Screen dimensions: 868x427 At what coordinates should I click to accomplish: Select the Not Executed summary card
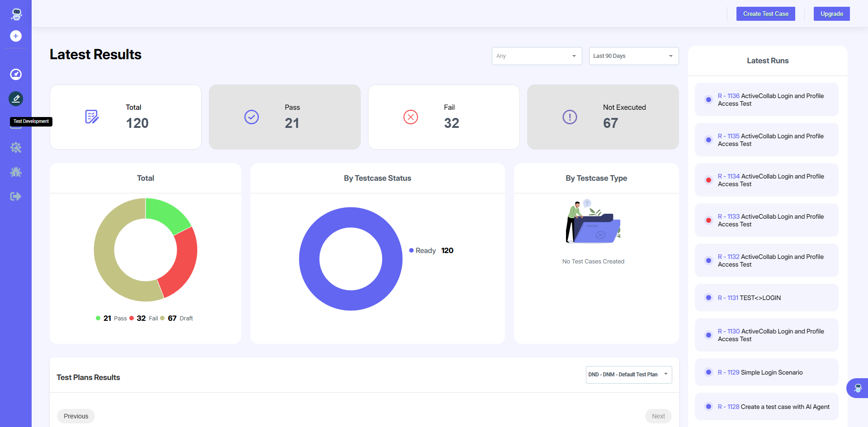(603, 117)
